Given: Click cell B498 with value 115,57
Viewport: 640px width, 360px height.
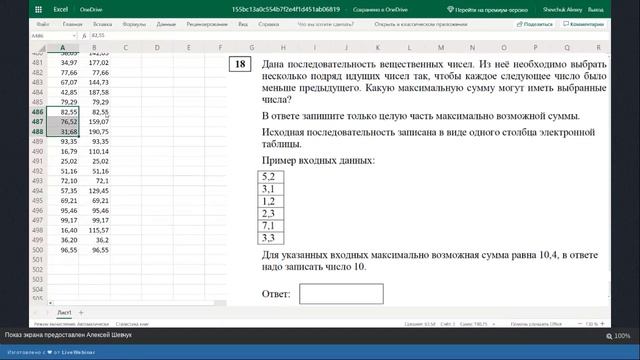Looking at the screenshot, I should point(94,230).
